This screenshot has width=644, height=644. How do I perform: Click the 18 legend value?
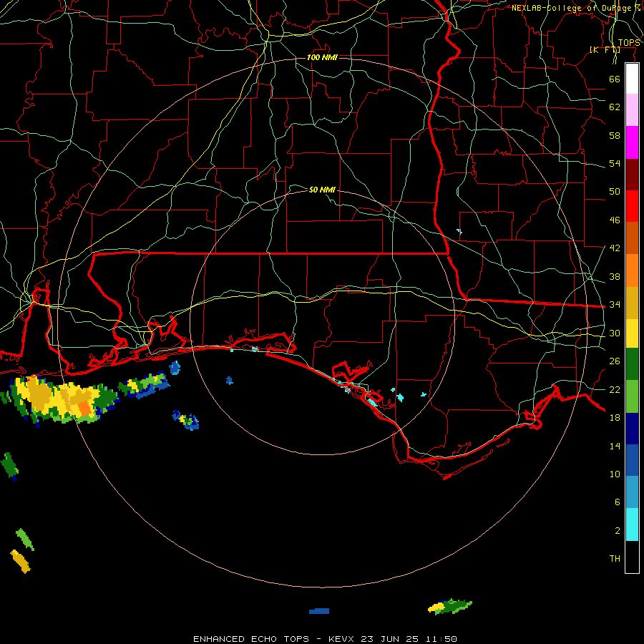615,418
